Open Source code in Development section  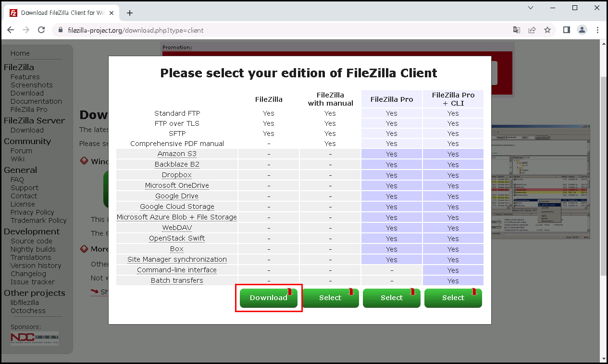coord(31,241)
